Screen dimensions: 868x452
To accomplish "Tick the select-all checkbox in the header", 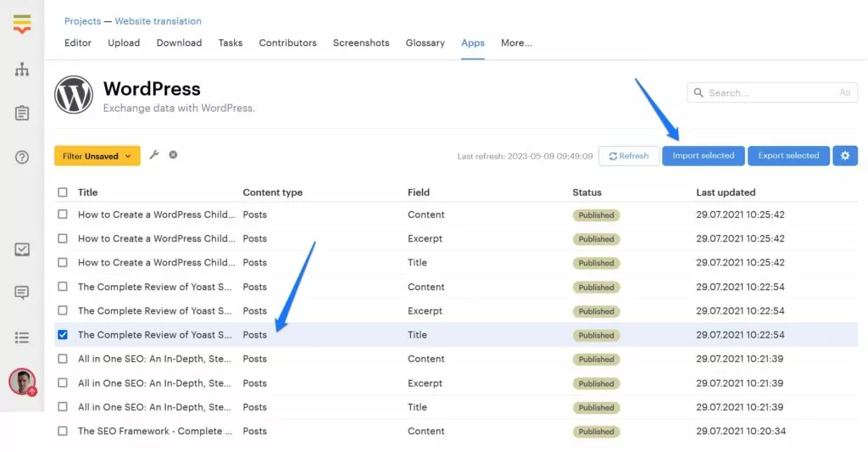I will [x=63, y=193].
